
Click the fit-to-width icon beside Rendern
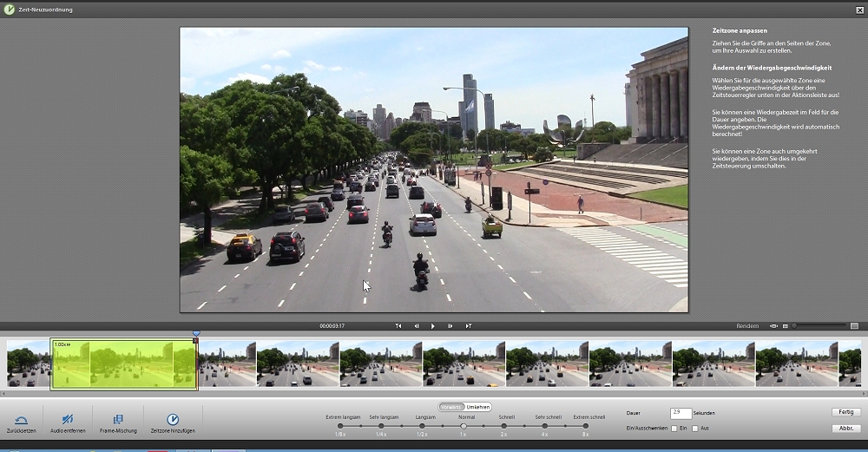tap(774, 326)
